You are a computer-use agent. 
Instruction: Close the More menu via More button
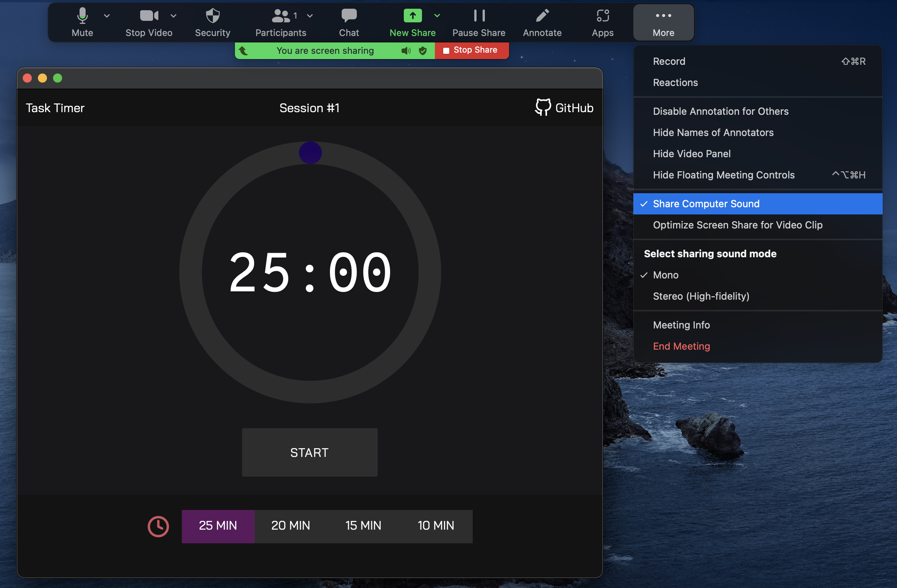[x=663, y=22]
